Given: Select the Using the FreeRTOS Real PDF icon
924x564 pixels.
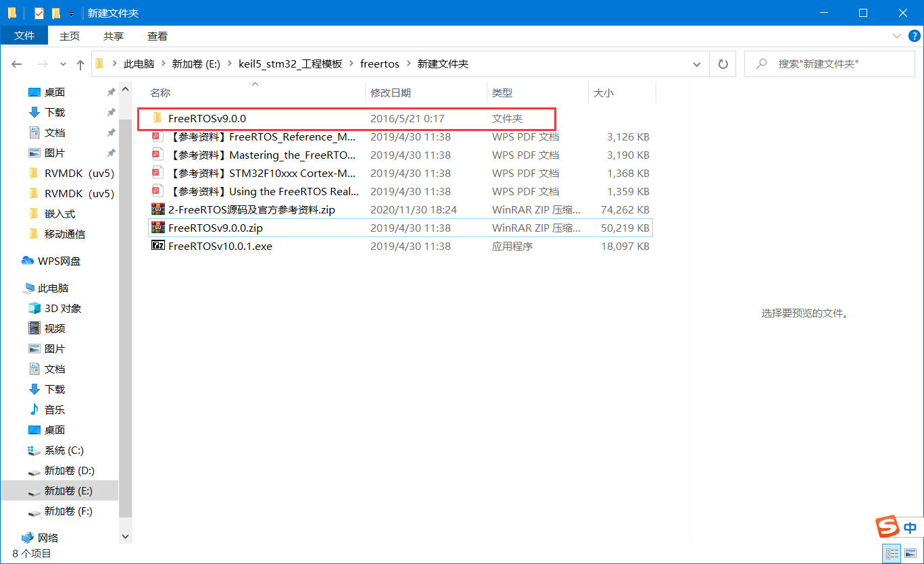Looking at the screenshot, I should pos(157,191).
